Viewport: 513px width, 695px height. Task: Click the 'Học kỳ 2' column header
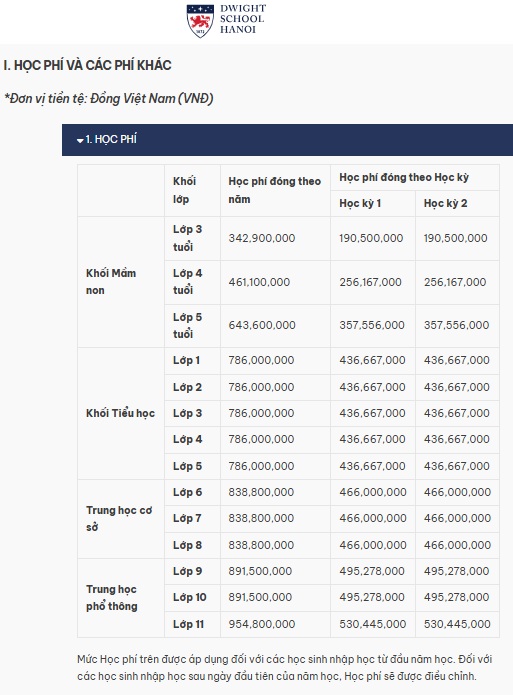pos(445,203)
